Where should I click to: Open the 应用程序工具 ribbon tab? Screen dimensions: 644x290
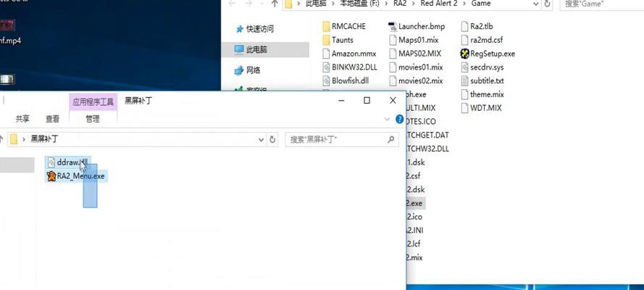(x=93, y=102)
